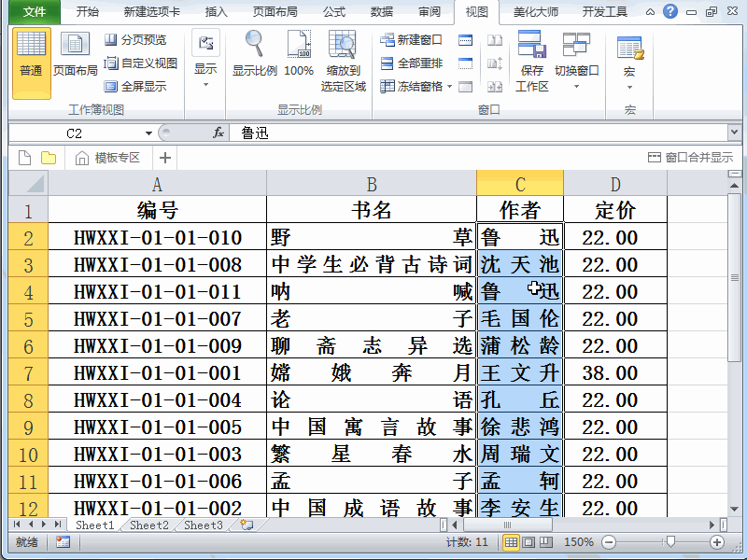Click the vertical scrollbar thumb

click(734, 277)
